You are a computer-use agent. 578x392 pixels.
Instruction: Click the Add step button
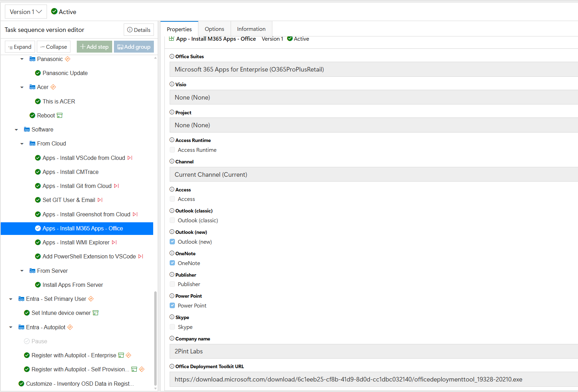(94, 47)
